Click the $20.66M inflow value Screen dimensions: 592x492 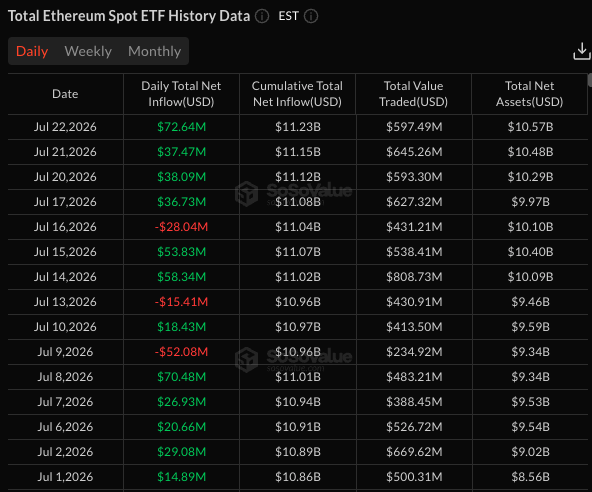click(x=182, y=427)
